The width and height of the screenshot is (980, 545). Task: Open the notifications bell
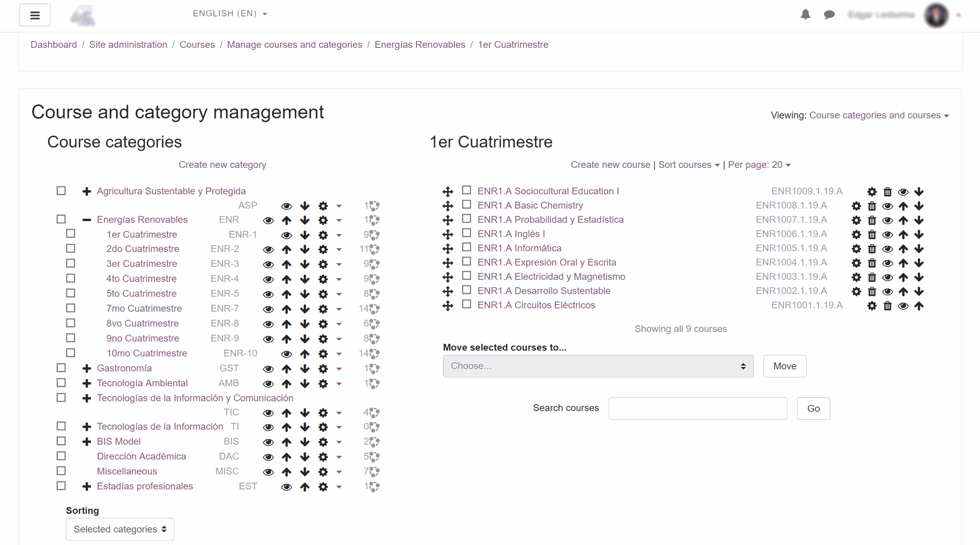click(x=805, y=15)
